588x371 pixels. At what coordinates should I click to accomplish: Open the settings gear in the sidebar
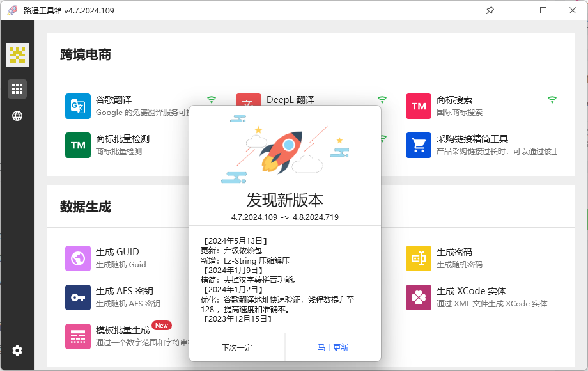[x=17, y=351]
